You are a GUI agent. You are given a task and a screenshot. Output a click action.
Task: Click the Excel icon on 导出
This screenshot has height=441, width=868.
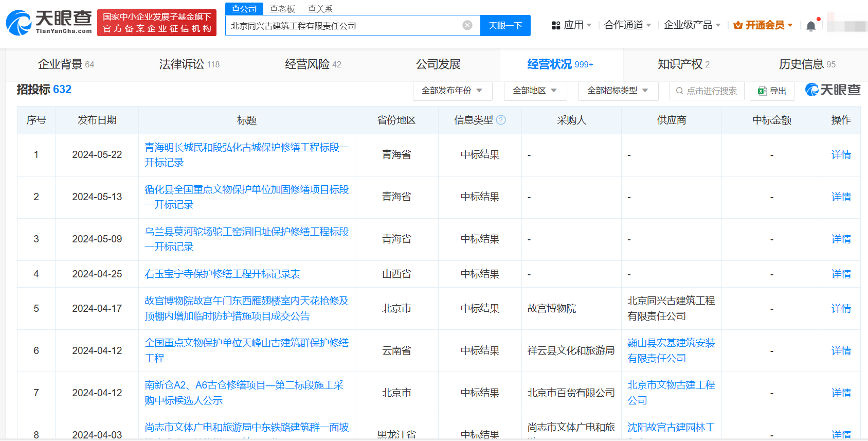point(763,91)
